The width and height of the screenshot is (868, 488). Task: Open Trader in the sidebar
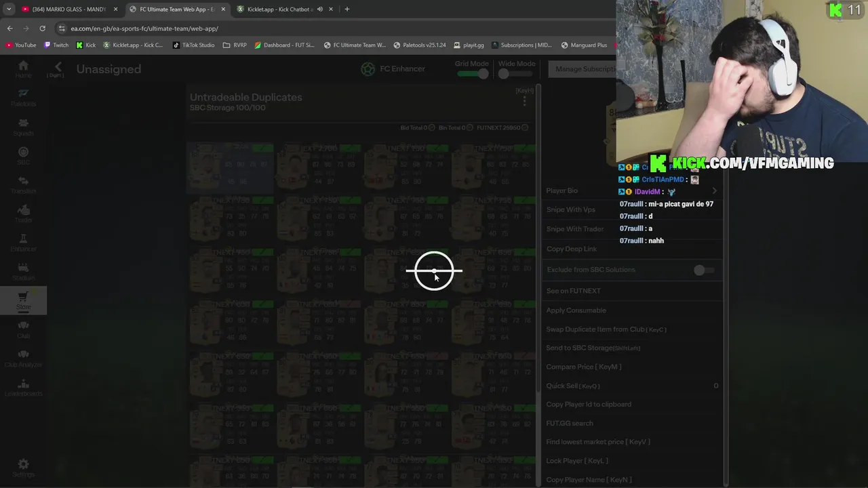23,214
